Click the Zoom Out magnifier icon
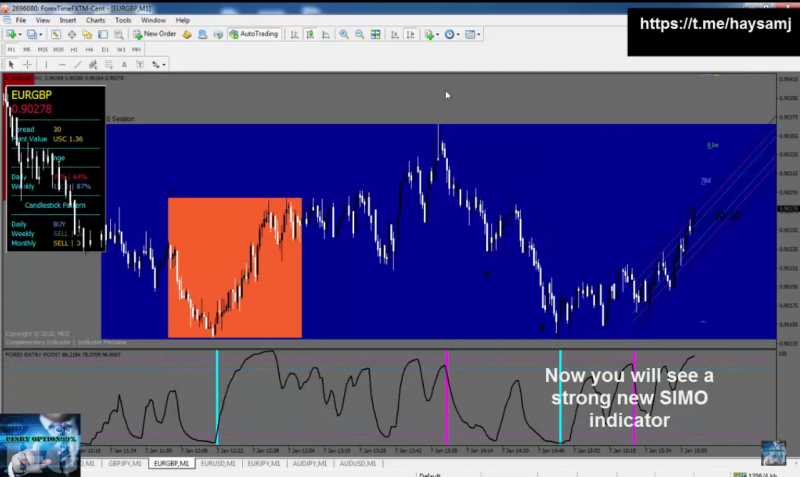 [360, 34]
